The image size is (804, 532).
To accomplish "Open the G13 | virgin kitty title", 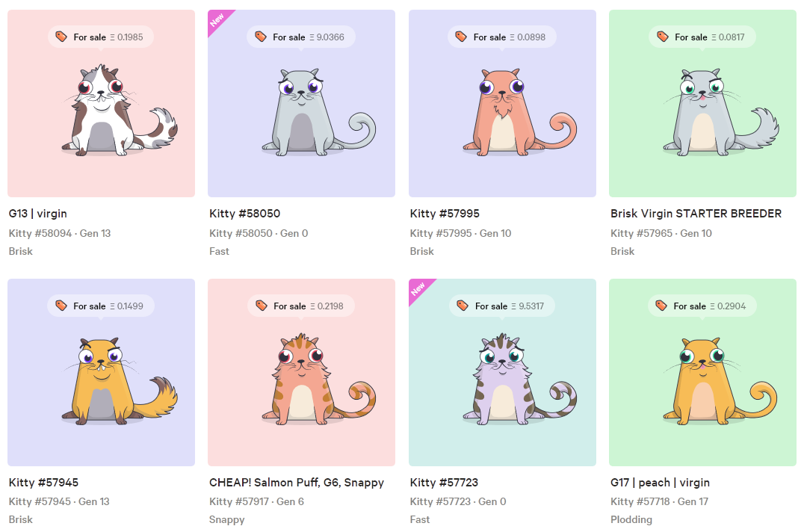I will click(x=38, y=213).
